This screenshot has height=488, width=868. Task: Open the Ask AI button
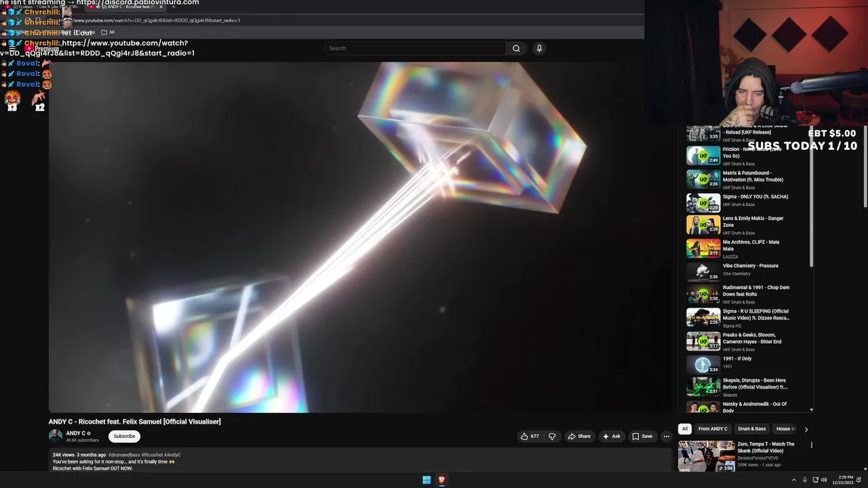coord(611,436)
